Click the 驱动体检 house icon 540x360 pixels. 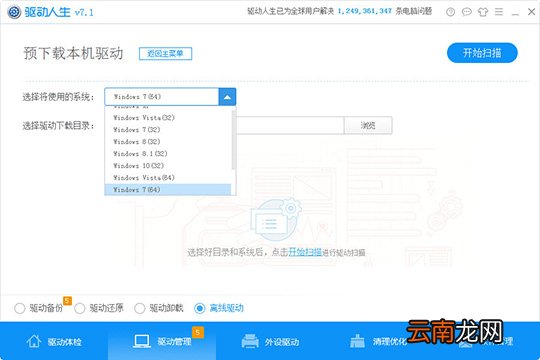click(34, 341)
